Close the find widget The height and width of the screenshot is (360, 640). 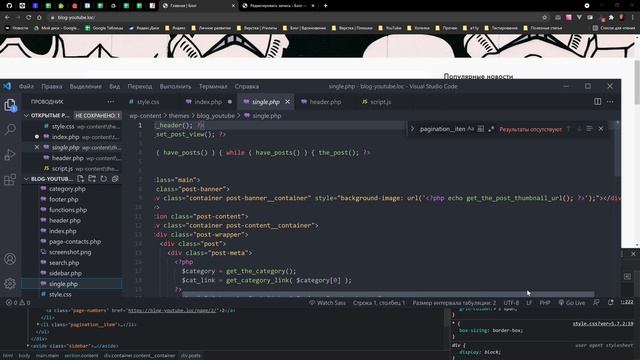click(601, 129)
